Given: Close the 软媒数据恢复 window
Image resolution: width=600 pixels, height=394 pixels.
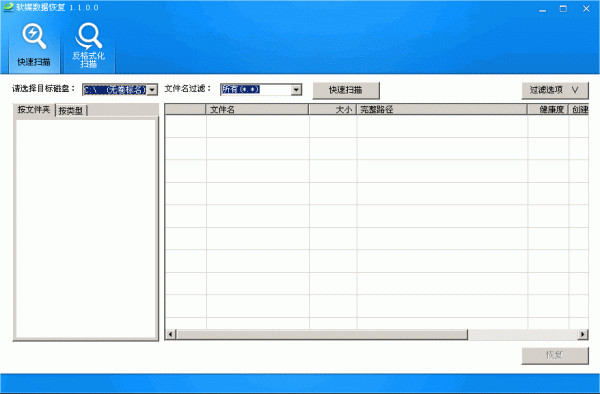Looking at the screenshot, I should 586,8.
